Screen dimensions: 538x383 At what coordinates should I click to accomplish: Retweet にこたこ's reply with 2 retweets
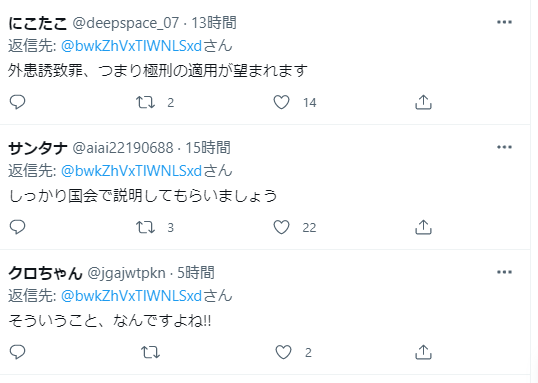pos(145,102)
